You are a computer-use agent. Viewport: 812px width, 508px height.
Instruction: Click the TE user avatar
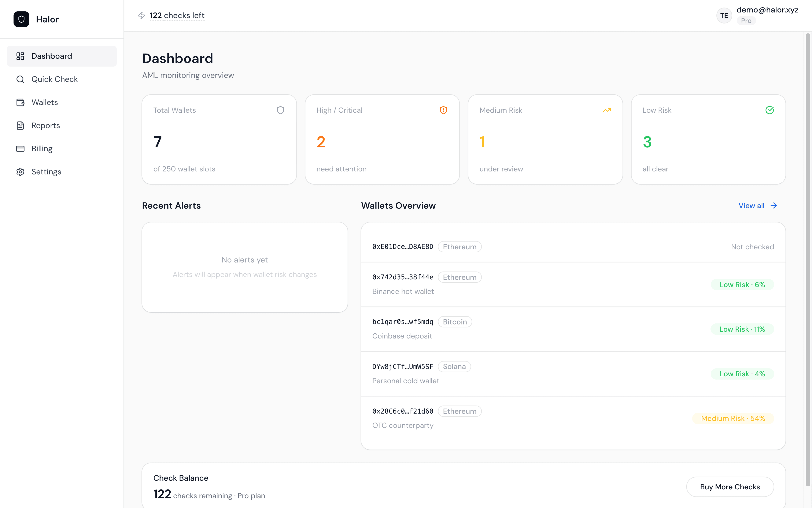[x=724, y=15]
